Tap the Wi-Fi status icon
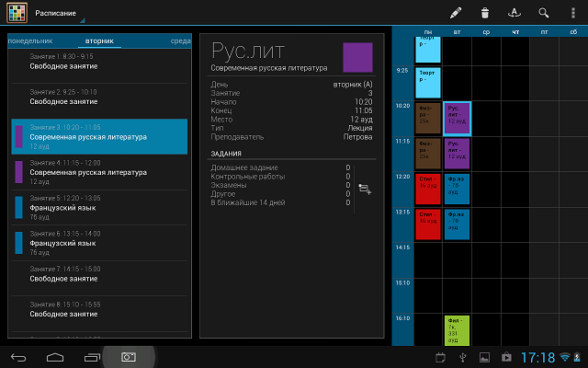 565,357
